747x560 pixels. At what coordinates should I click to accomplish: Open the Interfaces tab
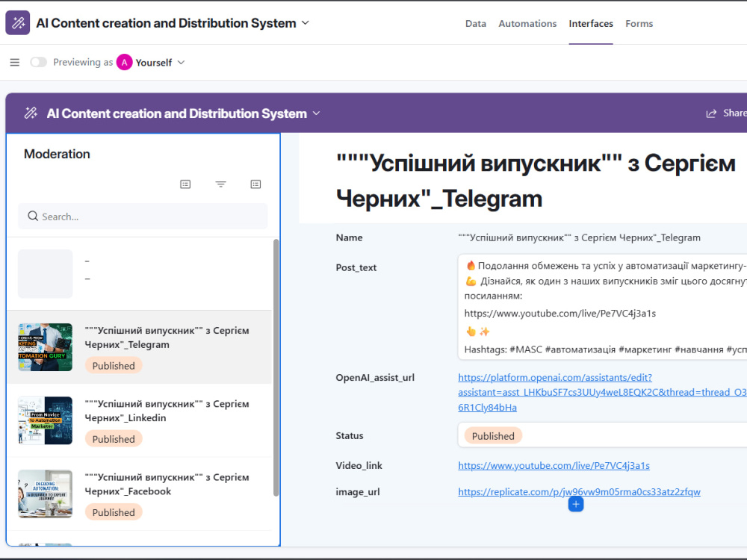(x=591, y=23)
